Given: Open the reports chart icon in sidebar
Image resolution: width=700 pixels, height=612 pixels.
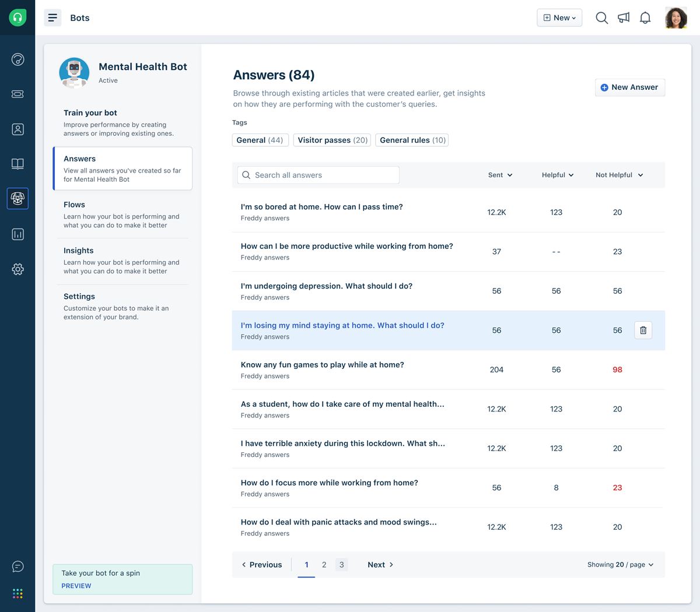Looking at the screenshot, I should click(x=17, y=234).
